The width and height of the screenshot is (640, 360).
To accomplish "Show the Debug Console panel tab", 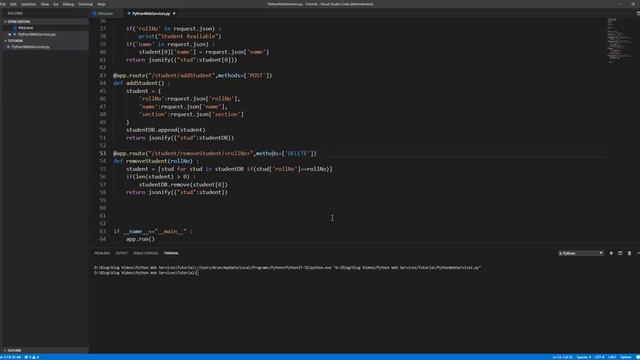I will pyautogui.click(x=145, y=253).
